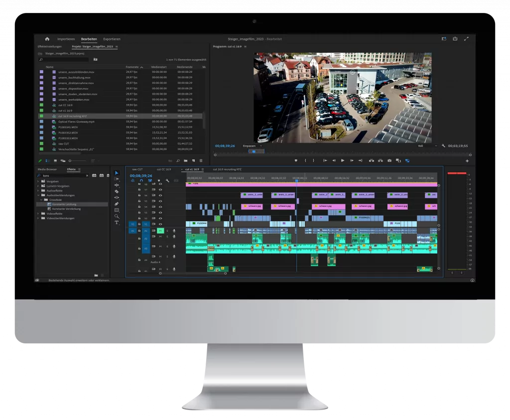Screen dimensions: 510x420
Task: Select the Ripple Edit tool
Action: pyautogui.click(x=117, y=185)
